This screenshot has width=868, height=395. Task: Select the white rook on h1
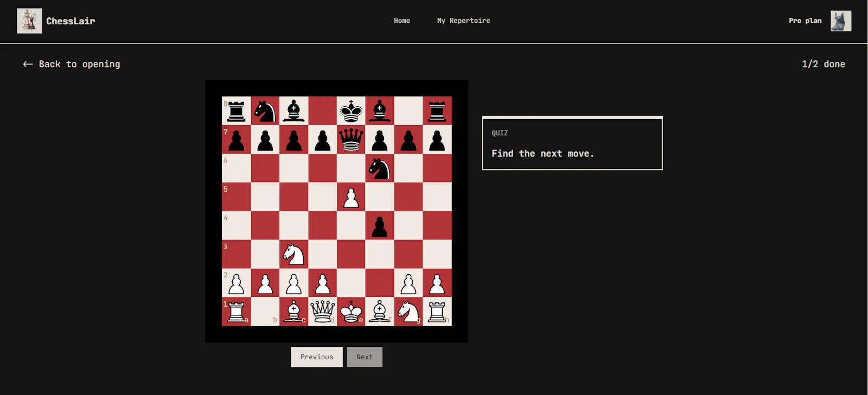point(437,312)
